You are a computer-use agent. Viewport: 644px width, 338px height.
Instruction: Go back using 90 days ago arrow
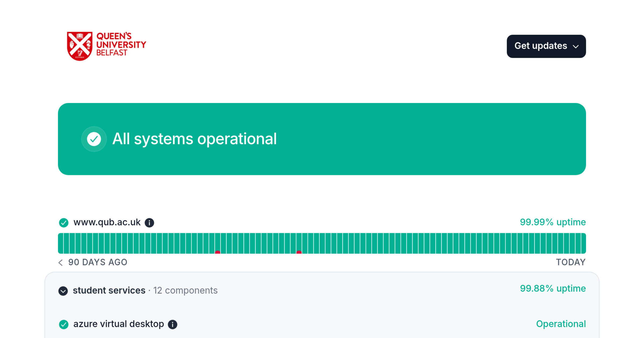(61, 262)
